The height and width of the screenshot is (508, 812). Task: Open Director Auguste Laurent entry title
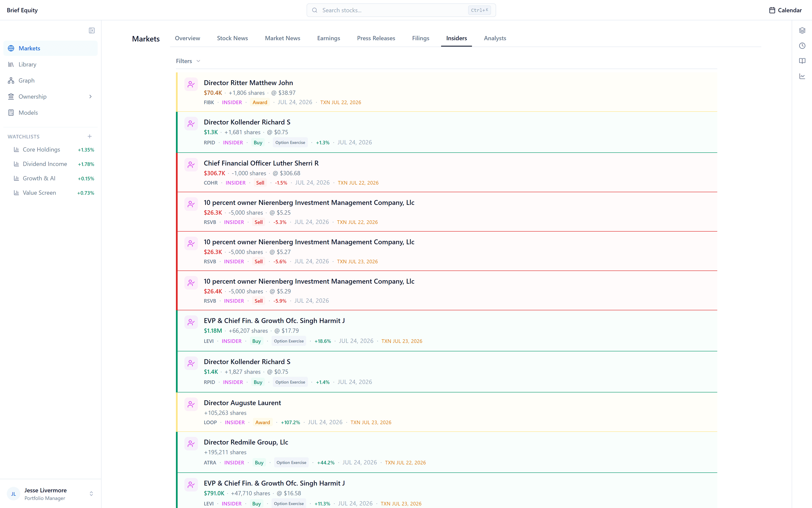coord(242,403)
